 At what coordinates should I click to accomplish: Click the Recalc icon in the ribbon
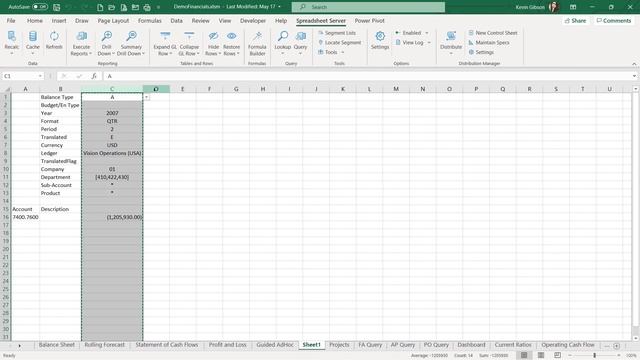point(11,43)
